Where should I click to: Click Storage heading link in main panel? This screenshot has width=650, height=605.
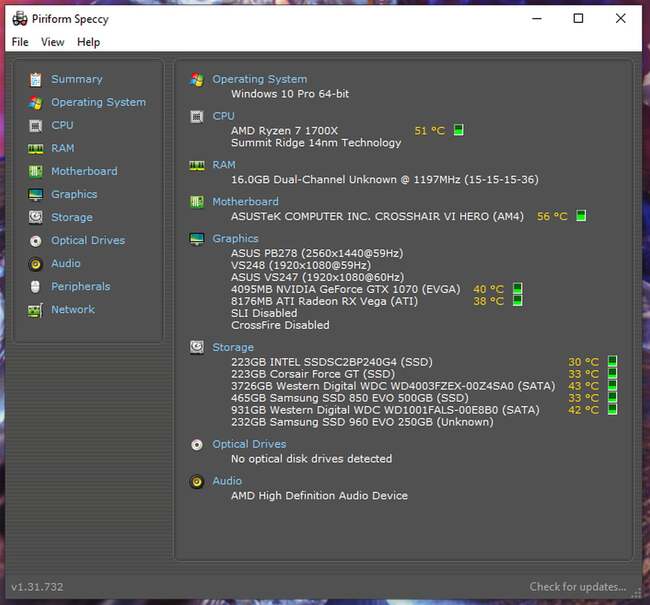point(233,347)
